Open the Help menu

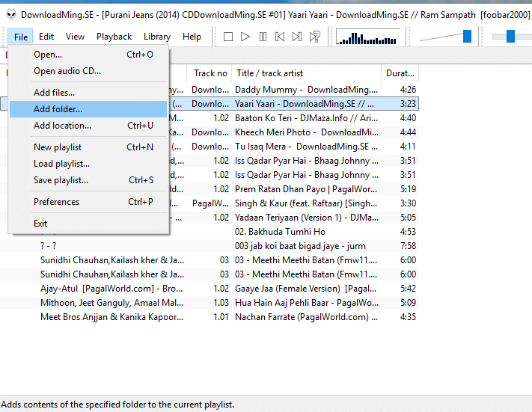[192, 37]
